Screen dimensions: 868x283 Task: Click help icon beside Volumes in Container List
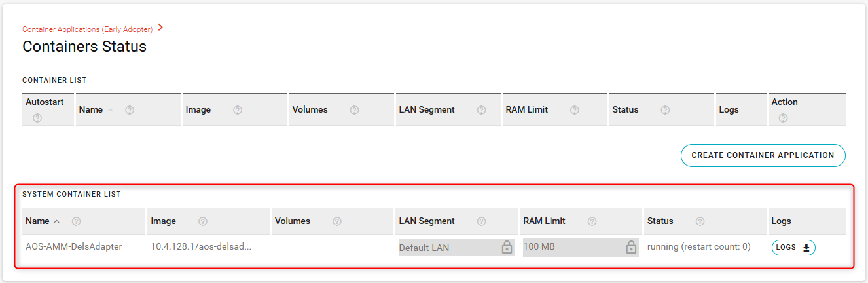354,110
